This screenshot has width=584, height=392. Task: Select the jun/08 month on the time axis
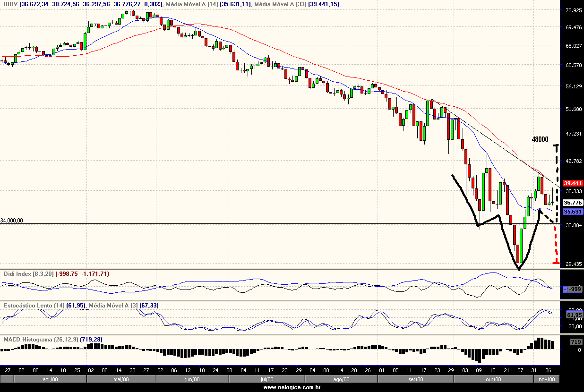[192, 379]
